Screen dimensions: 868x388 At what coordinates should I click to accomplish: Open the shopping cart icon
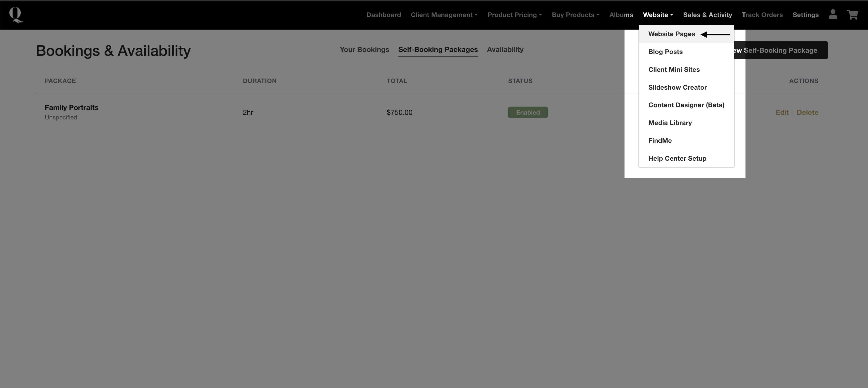[852, 15]
